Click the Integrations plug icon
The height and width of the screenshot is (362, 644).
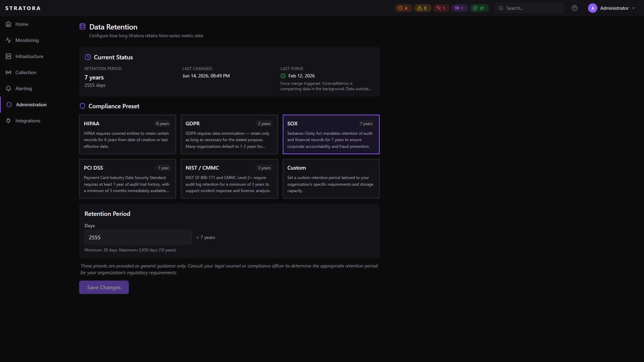click(x=8, y=121)
